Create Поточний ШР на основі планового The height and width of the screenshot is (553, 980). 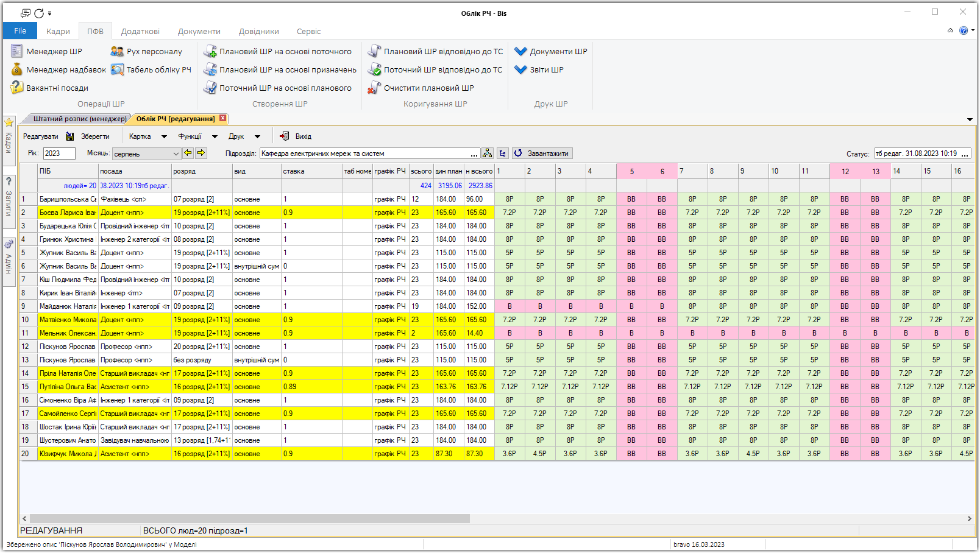pyautogui.click(x=278, y=88)
